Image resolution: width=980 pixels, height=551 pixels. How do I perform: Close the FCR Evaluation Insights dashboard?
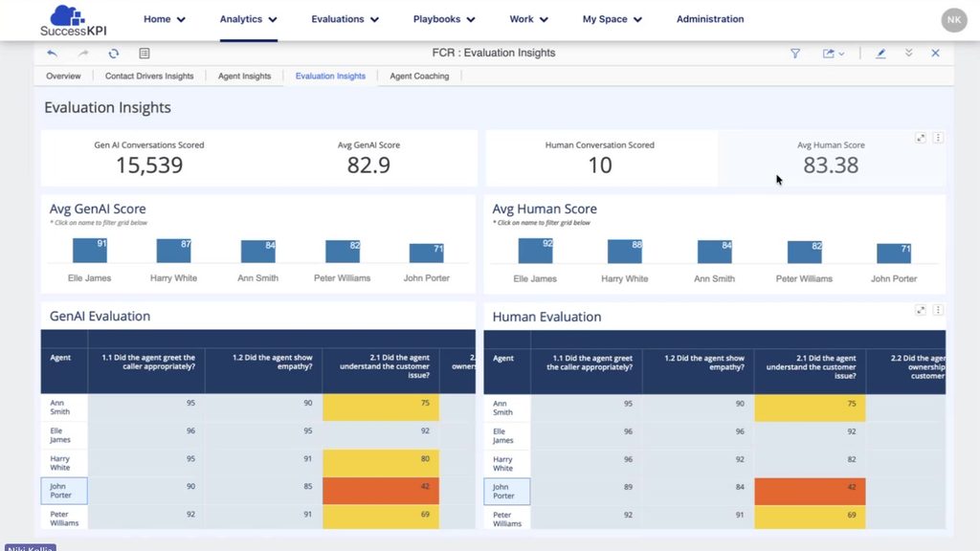936,54
